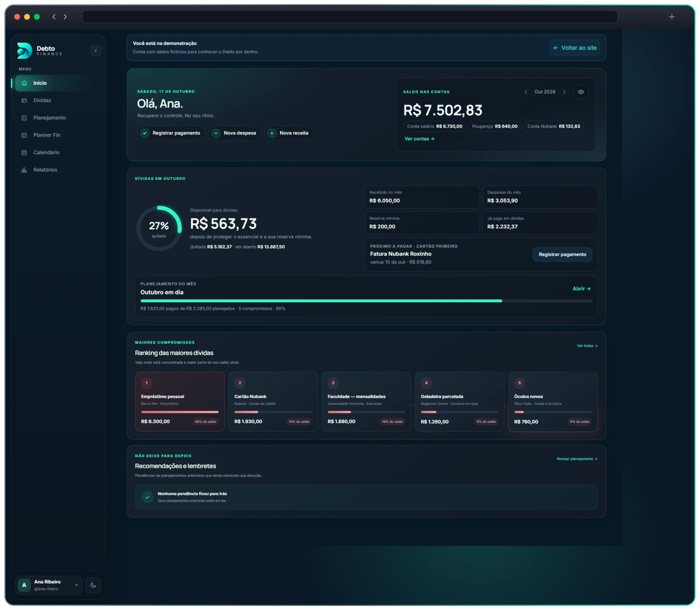Click the Debto Finance logo
This screenshot has height=610, width=700.
(x=40, y=51)
